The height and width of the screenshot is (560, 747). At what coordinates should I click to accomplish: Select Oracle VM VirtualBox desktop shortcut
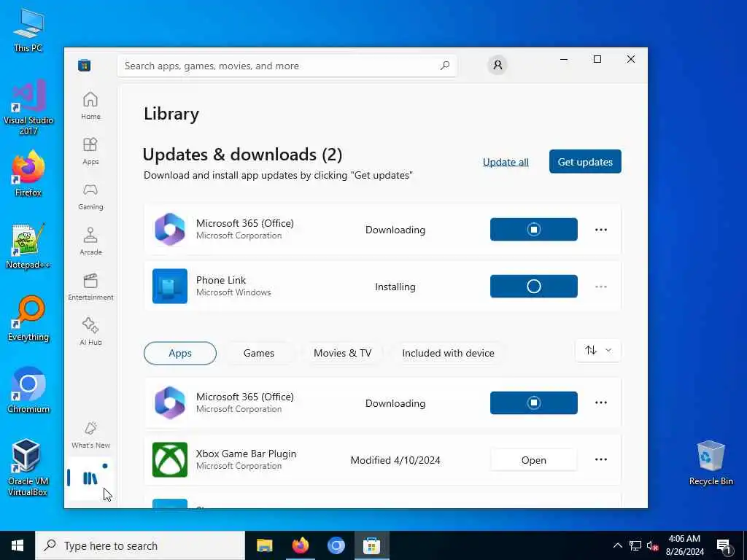(27, 467)
